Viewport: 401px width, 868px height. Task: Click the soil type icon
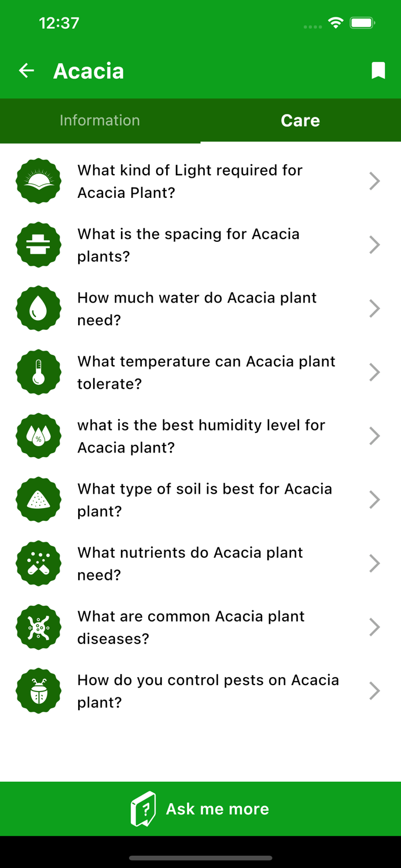(38, 499)
